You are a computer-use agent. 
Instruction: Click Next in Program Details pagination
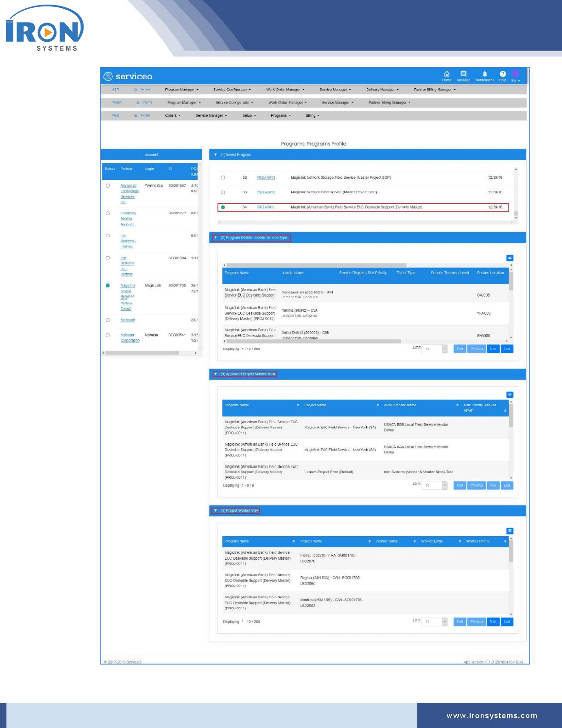click(x=493, y=349)
